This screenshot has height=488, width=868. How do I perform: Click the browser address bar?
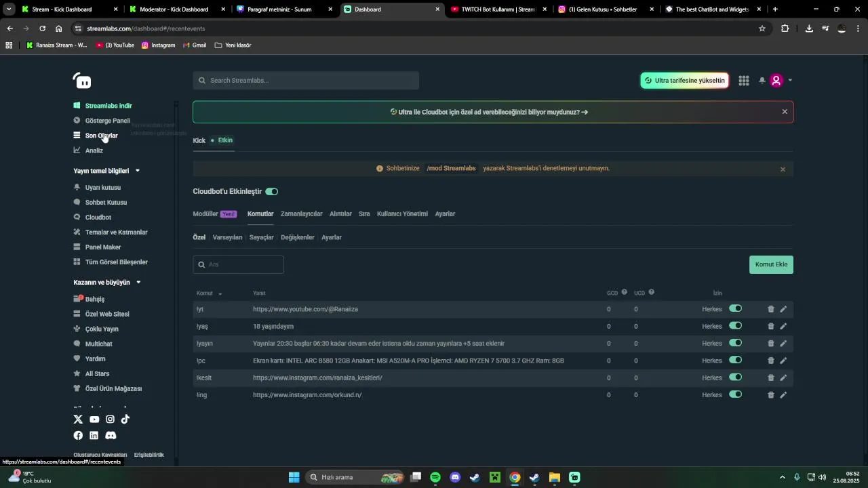[x=414, y=28]
